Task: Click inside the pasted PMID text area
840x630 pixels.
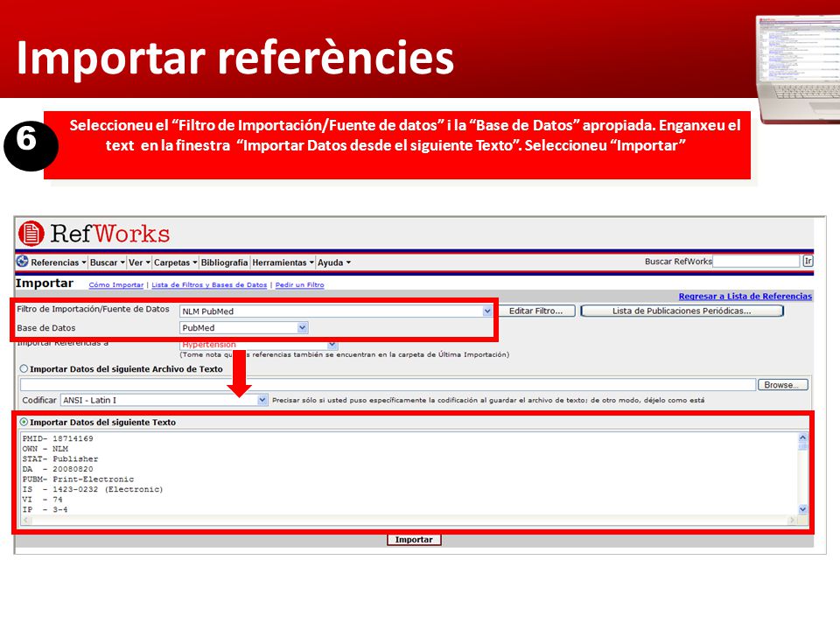Action: point(409,473)
